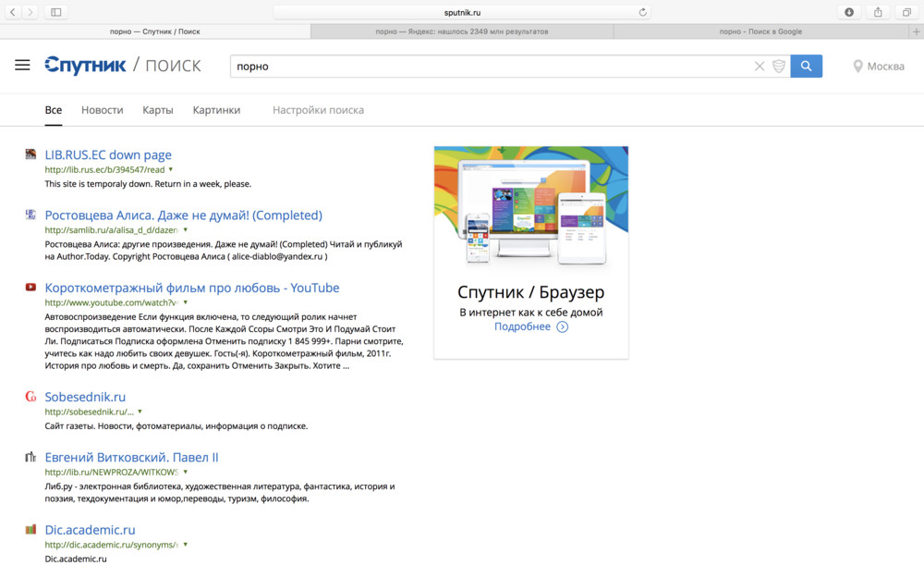Toggle the shield family filter icon
This screenshot has height=578, width=924.
coord(778,66)
